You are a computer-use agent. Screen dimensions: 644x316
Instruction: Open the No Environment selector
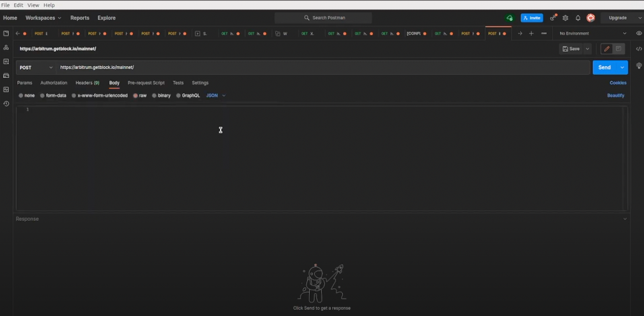(592, 33)
